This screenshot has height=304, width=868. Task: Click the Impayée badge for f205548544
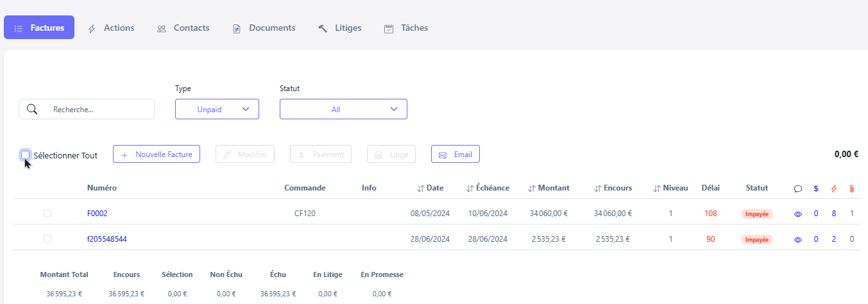point(757,239)
